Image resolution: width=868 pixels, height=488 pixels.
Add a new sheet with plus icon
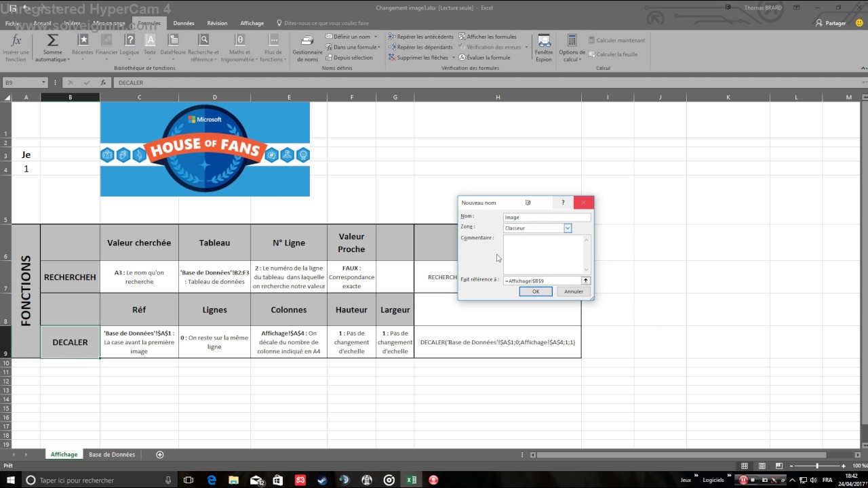click(x=160, y=455)
